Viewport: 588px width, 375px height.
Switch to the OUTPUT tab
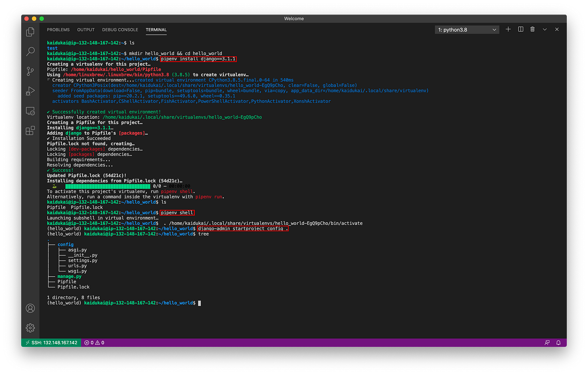coord(86,30)
